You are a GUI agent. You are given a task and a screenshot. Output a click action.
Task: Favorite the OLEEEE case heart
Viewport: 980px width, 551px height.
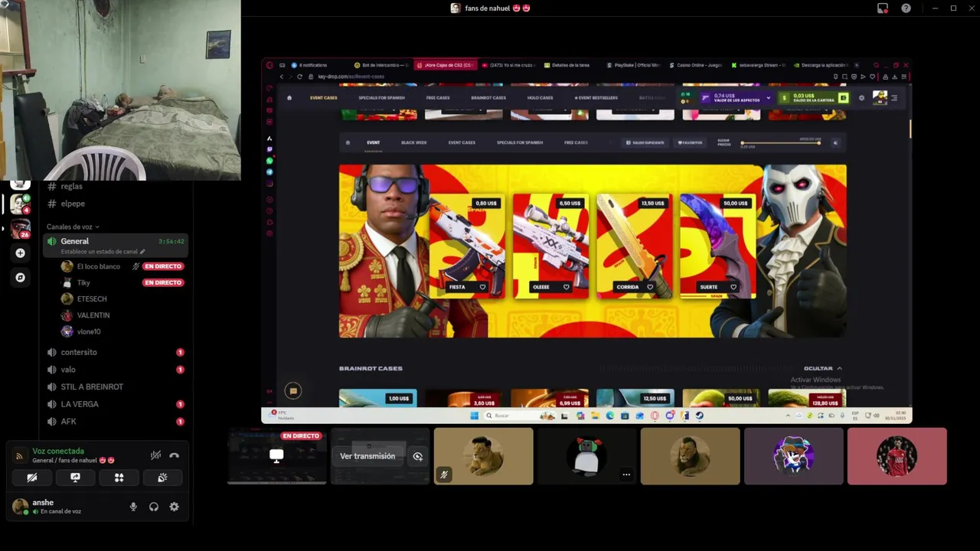(566, 287)
